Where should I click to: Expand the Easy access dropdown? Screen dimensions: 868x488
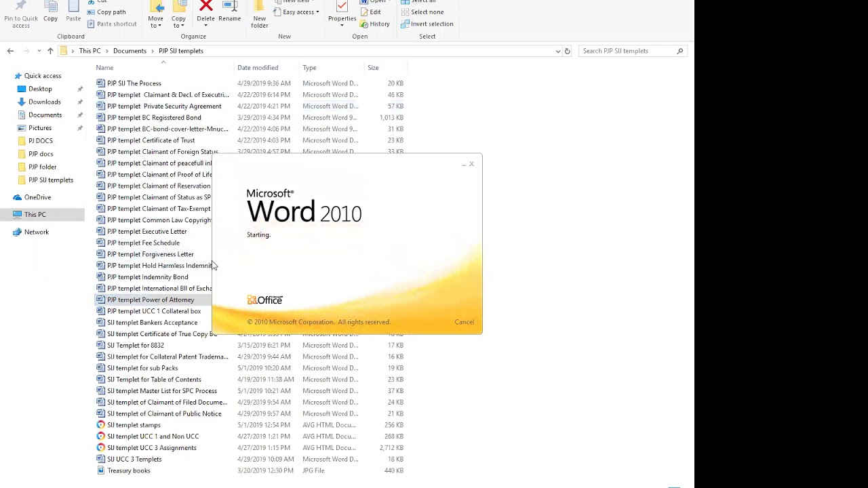[x=297, y=12]
